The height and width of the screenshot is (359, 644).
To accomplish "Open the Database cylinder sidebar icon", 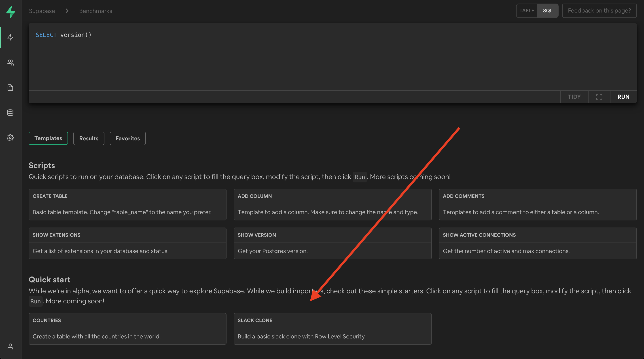I will pyautogui.click(x=10, y=112).
